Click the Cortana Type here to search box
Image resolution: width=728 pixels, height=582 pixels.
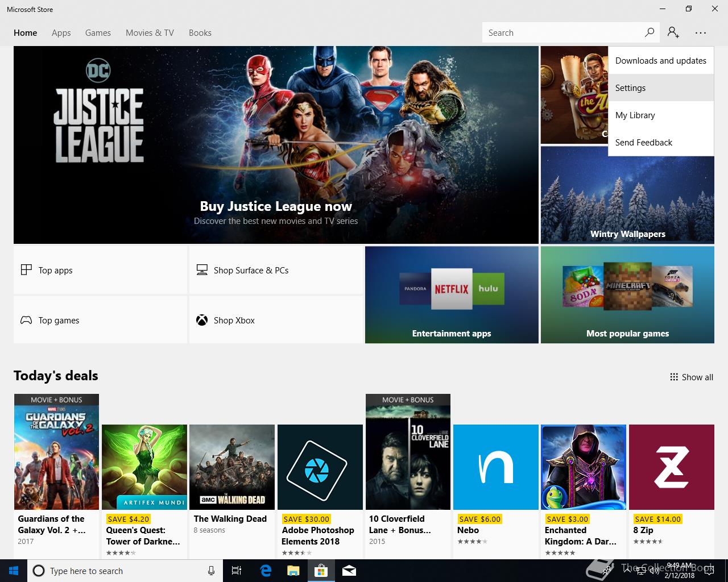coord(124,571)
